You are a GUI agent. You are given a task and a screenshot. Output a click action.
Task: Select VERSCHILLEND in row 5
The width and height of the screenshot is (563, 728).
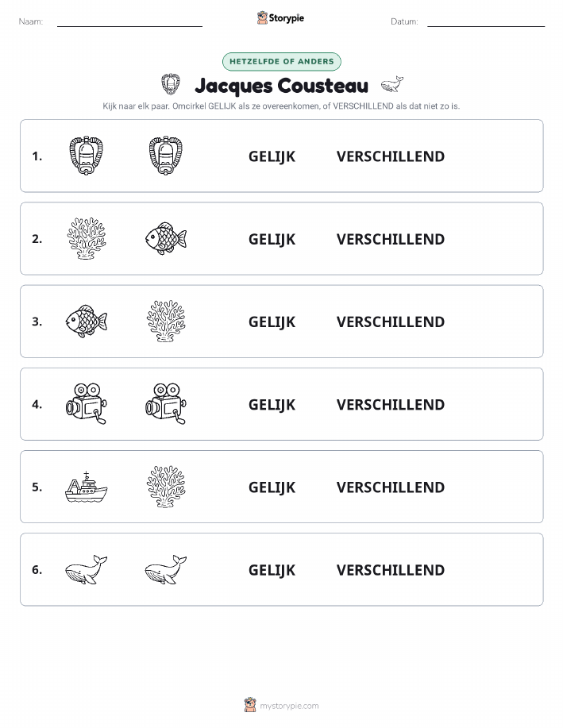(x=391, y=487)
